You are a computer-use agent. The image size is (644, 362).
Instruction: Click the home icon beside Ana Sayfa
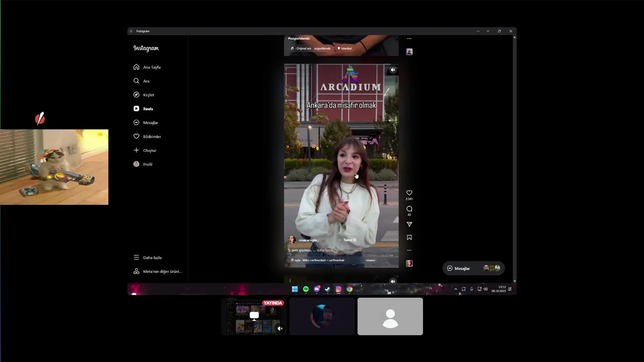136,67
